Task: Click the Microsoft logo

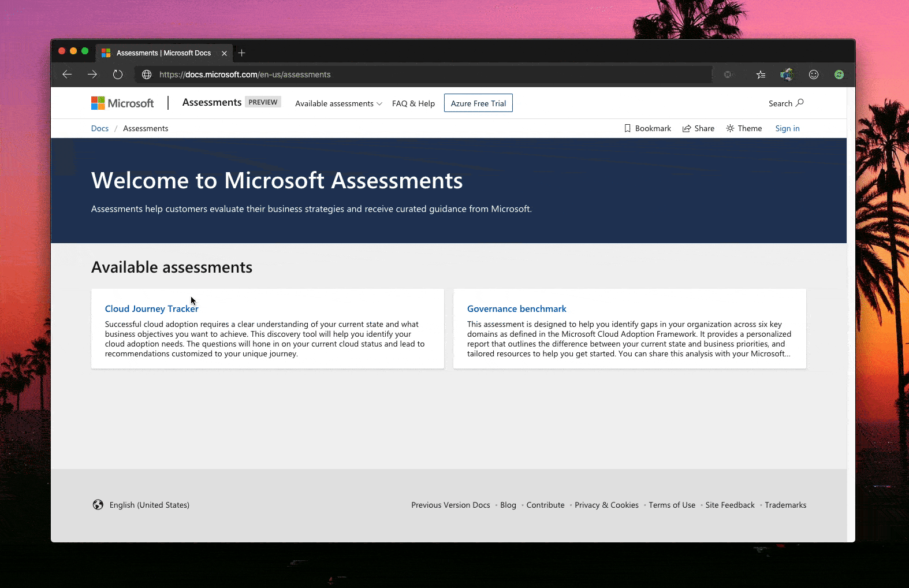Action: [x=122, y=103]
